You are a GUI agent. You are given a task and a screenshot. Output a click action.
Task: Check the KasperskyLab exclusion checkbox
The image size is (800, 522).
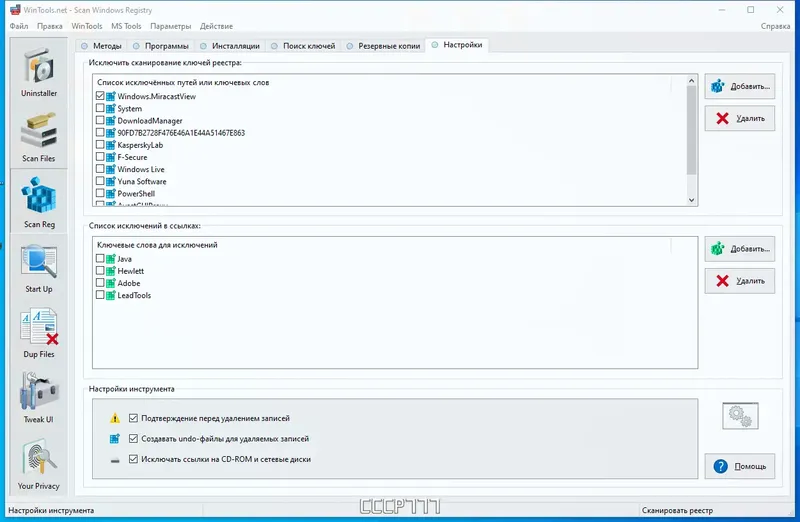[100, 144]
